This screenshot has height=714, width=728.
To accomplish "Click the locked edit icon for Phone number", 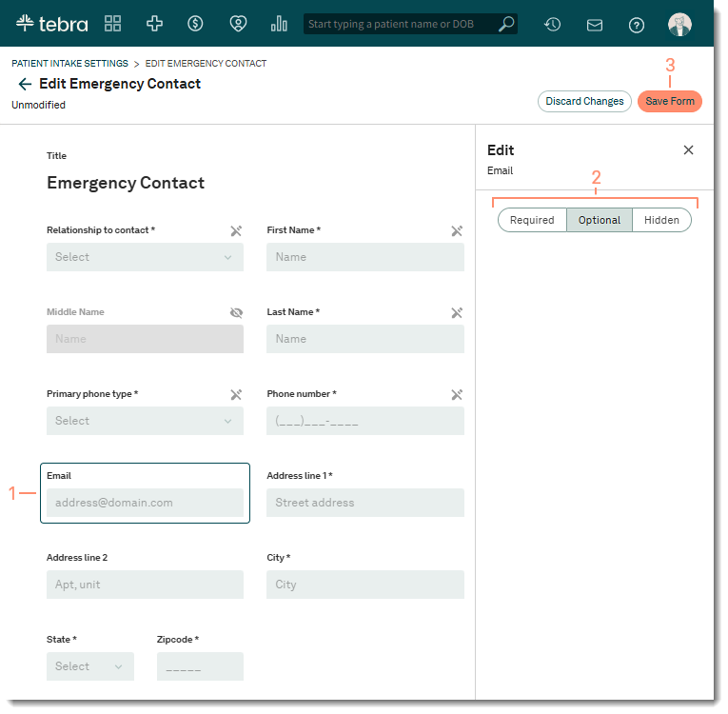I will tap(457, 394).
